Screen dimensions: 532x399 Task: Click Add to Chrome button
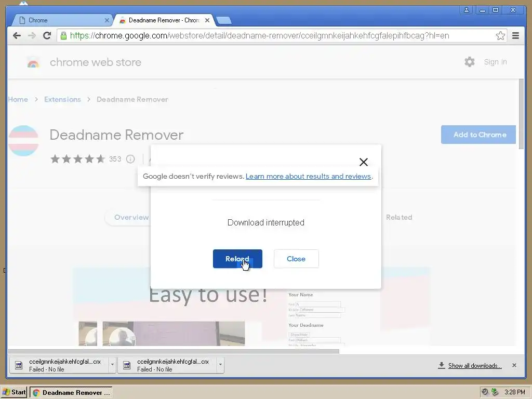click(478, 135)
